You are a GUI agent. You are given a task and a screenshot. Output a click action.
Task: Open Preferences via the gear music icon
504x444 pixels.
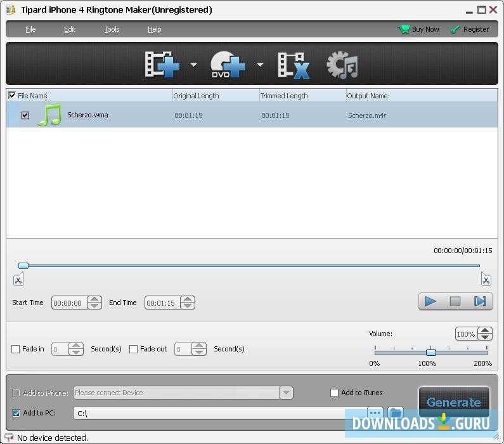pos(342,65)
